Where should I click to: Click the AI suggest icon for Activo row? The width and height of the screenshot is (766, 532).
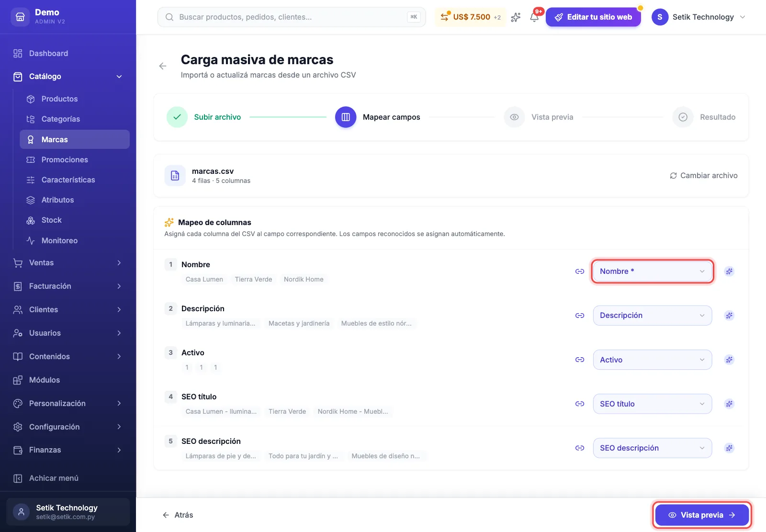(729, 360)
